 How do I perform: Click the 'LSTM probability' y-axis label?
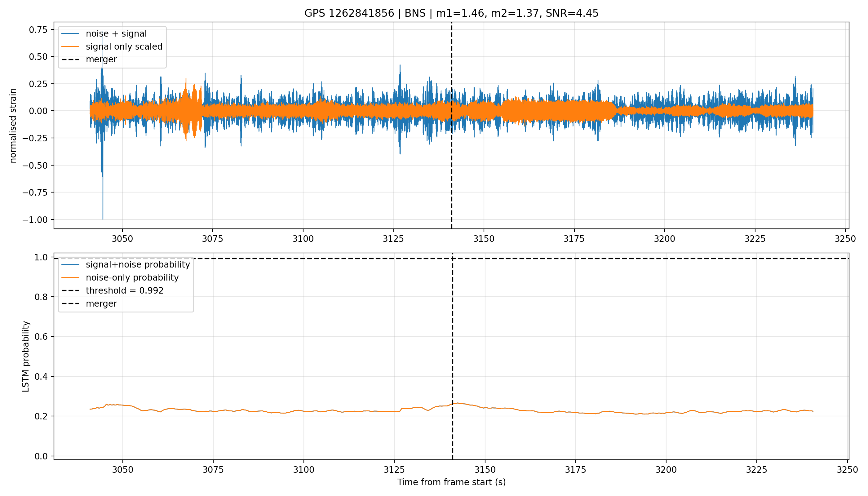click(25, 356)
